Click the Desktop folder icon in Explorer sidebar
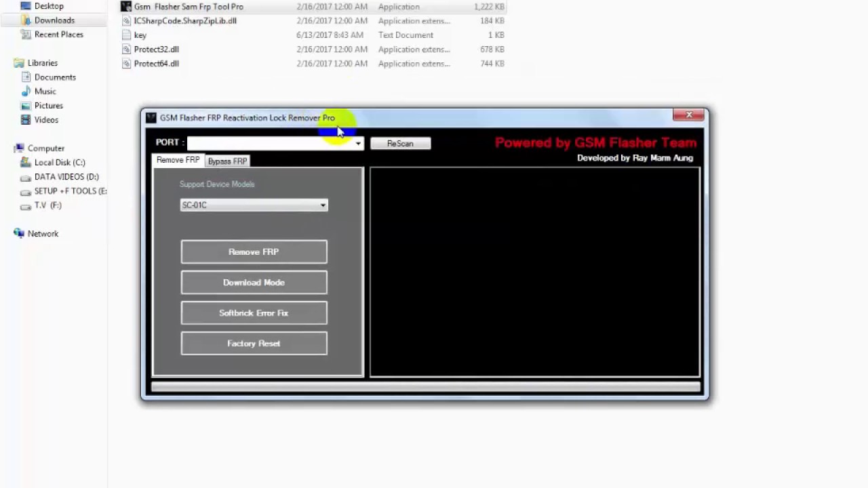Viewport: 868px width, 488px height. pyautogui.click(x=26, y=6)
